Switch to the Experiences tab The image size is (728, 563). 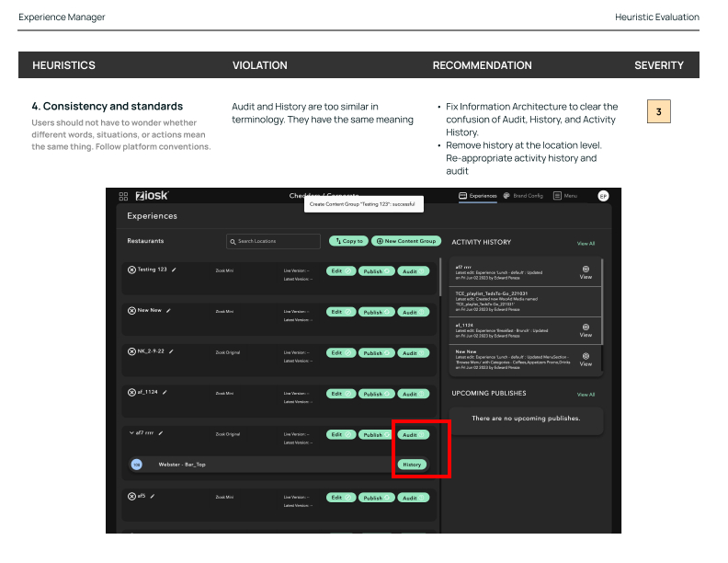tap(478, 196)
